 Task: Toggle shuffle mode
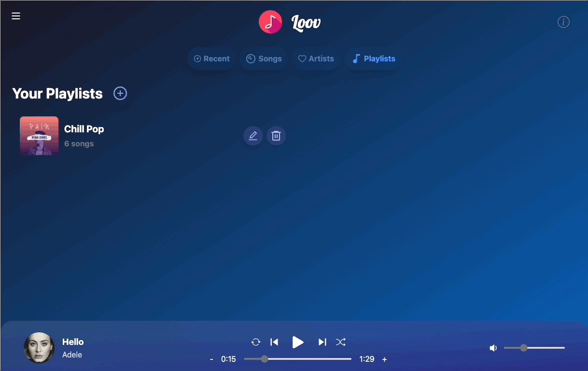341,342
